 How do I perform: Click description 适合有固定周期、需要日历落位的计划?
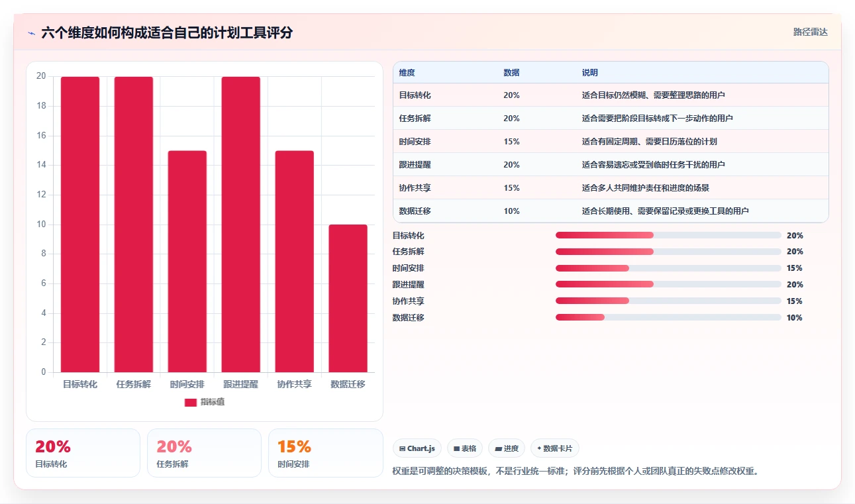[650, 142]
